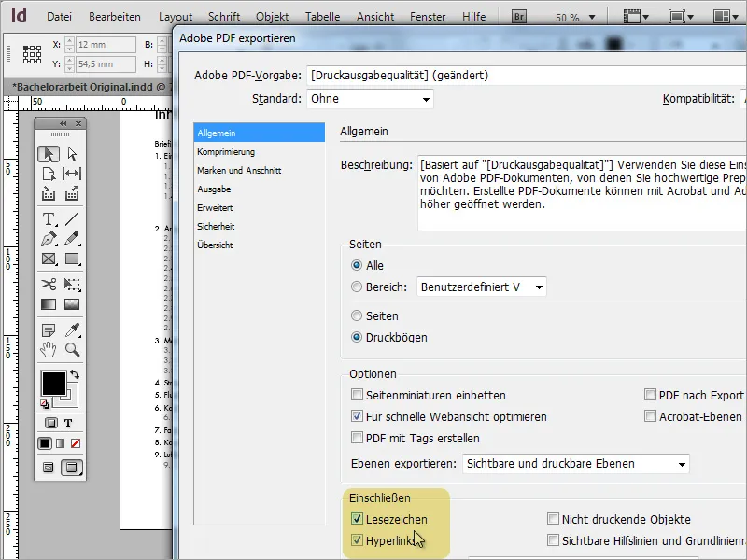The image size is (747, 560).
Task: Toggle the Hyperlinks checkbox
Action: (357, 540)
